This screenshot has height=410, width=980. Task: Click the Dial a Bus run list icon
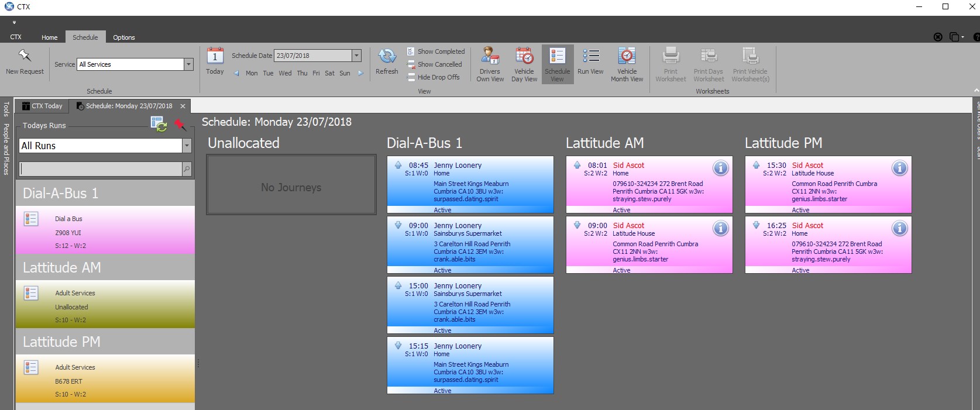[31, 219]
